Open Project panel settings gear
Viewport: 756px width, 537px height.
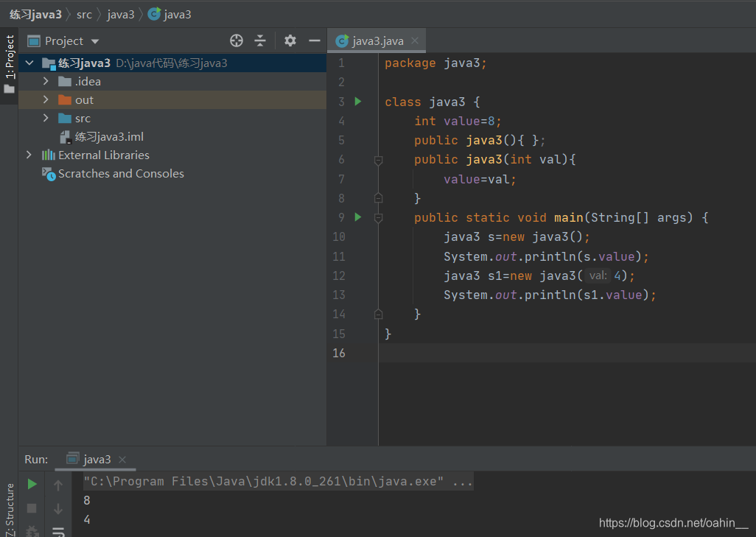click(x=290, y=41)
